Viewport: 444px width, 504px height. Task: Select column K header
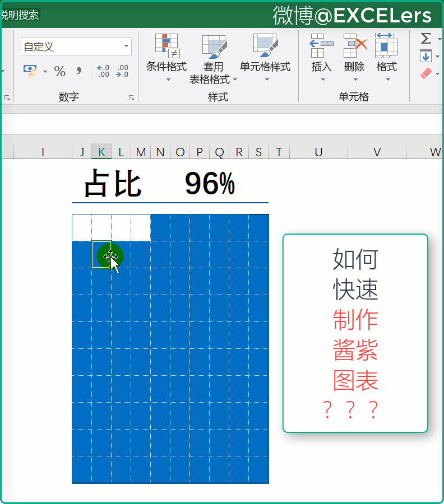point(101,152)
